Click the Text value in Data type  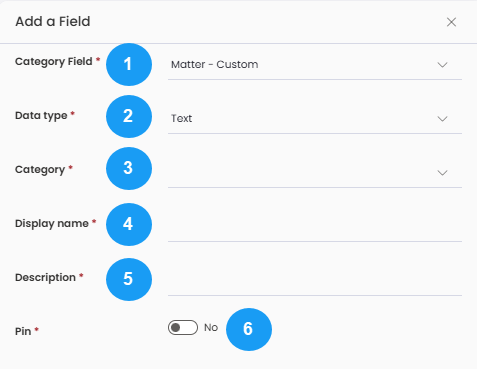(x=182, y=118)
